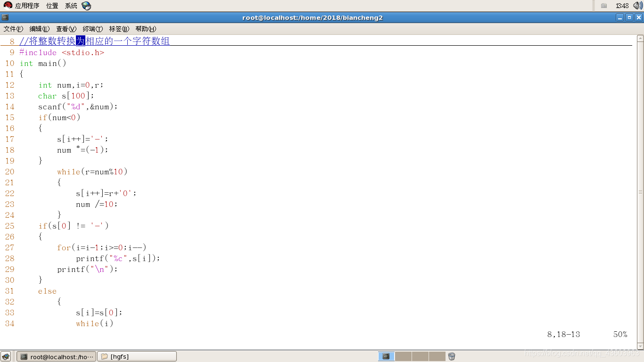Click the 'while(i)' line 34
644x362 pixels.
coord(95,324)
